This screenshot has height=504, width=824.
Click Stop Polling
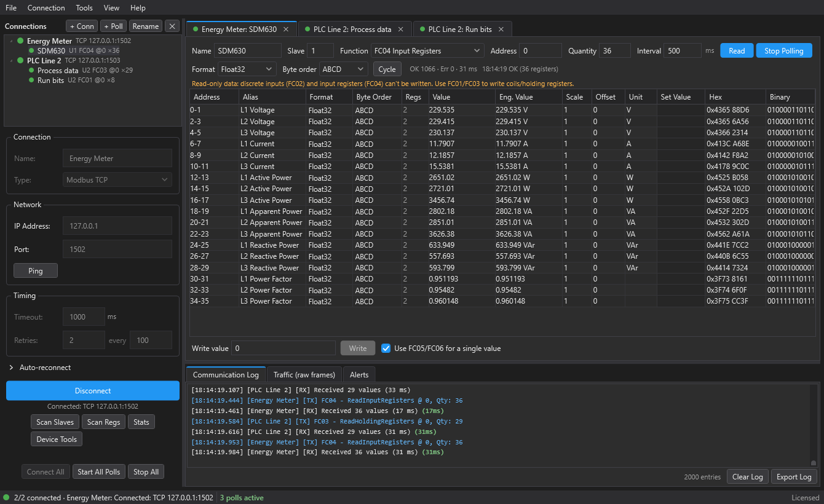point(784,51)
